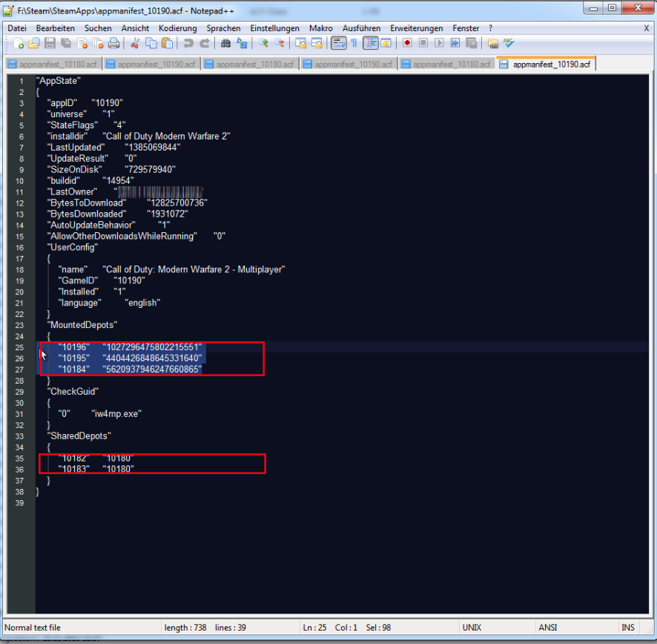Click line number 1 in the margin
Screen dimensions: 657x644
click(22, 81)
